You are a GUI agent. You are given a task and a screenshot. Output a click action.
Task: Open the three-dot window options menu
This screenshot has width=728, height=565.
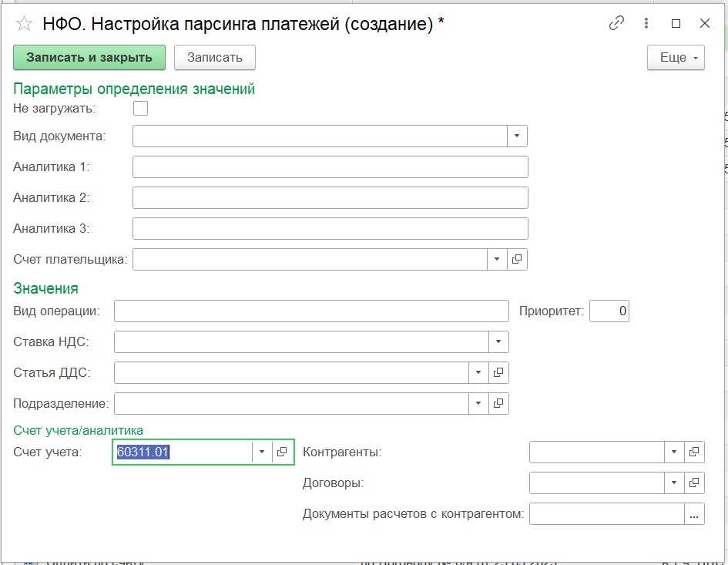click(646, 23)
